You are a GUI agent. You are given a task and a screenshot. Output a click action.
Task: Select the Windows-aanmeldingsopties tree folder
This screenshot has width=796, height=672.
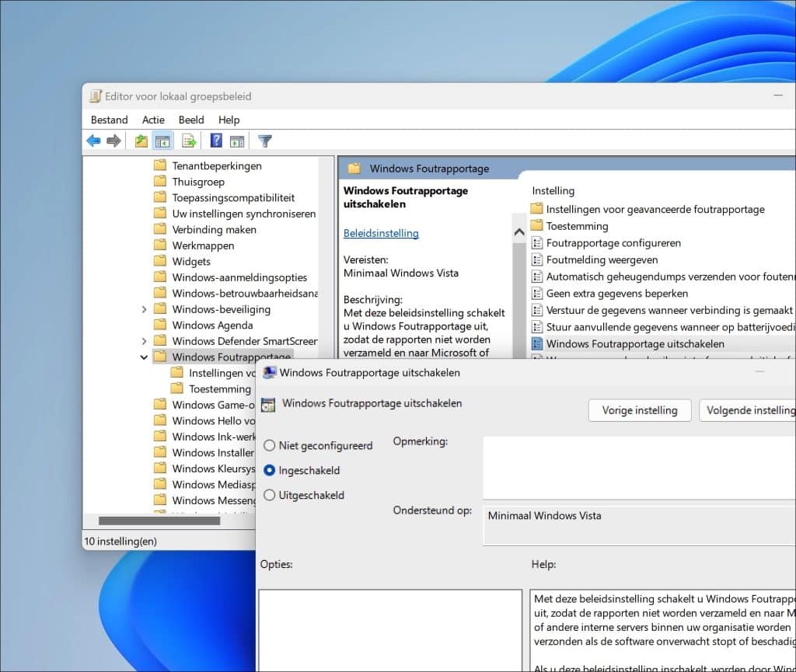point(239,277)
